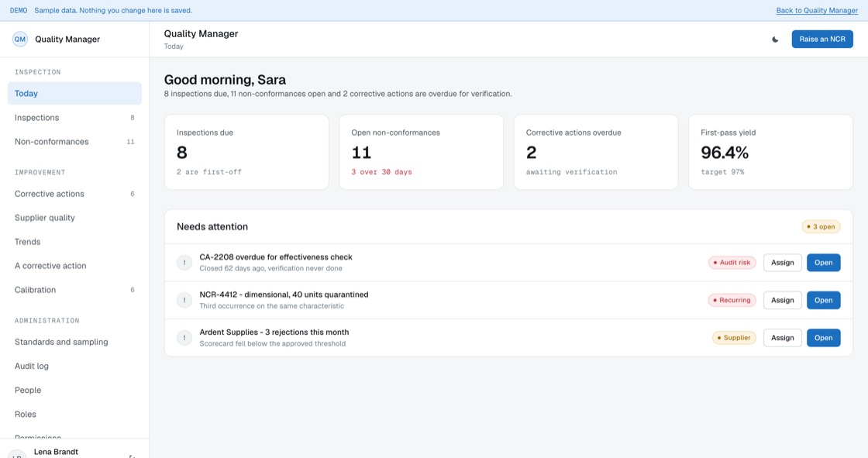This screenshot has width=868, height=458.
Task: Click the Lena Brandt user name
Action: pyautogui.click(x=56, y=452)
